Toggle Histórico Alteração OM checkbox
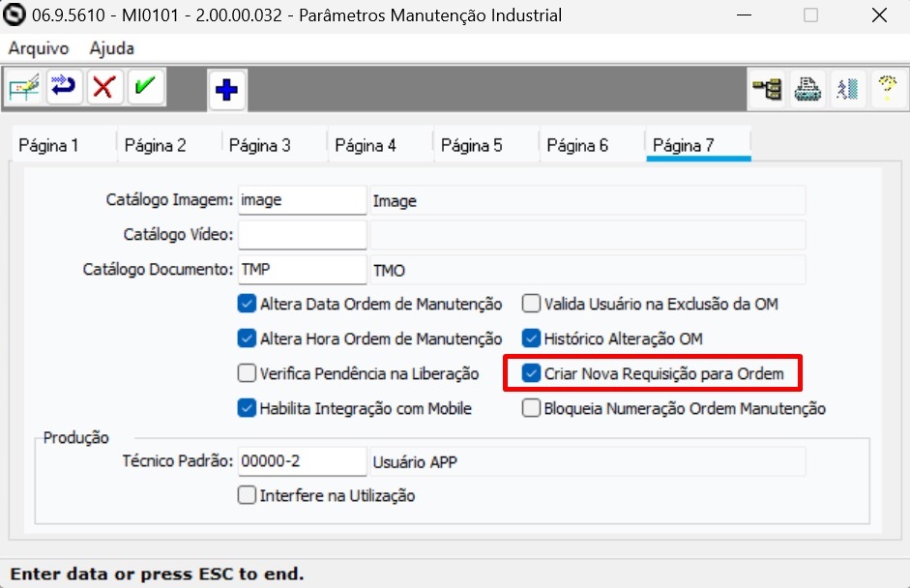The width and height of the screenshot is (910, 588). 531,338
